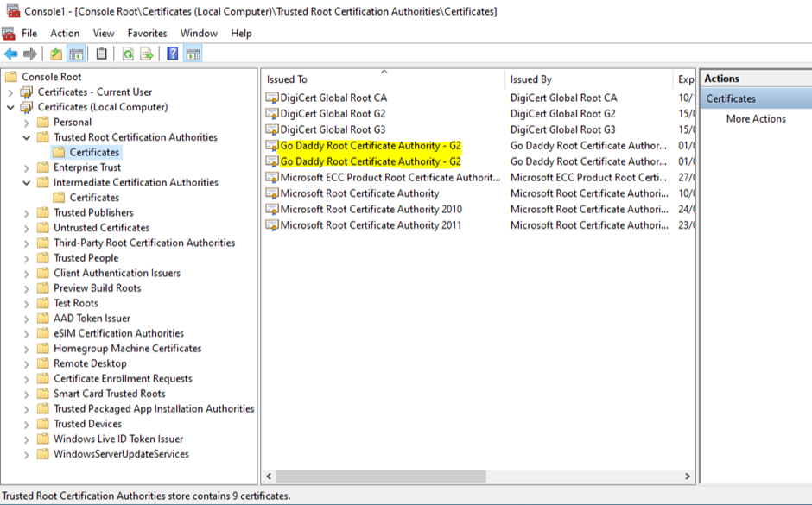Open the File menu
Screen dimensions: 812x505
pyautogui.click(x=29, y=33)
